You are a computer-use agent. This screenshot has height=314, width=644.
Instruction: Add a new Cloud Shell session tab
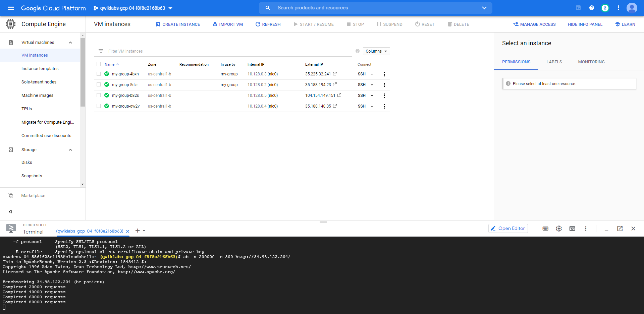138,231
